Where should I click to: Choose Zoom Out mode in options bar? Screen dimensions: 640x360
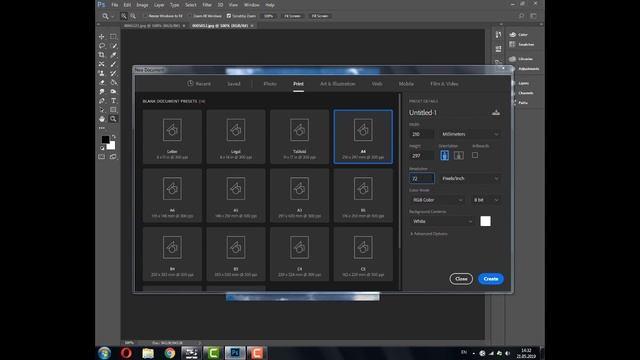pyautogui.click(x=133, y=16)
